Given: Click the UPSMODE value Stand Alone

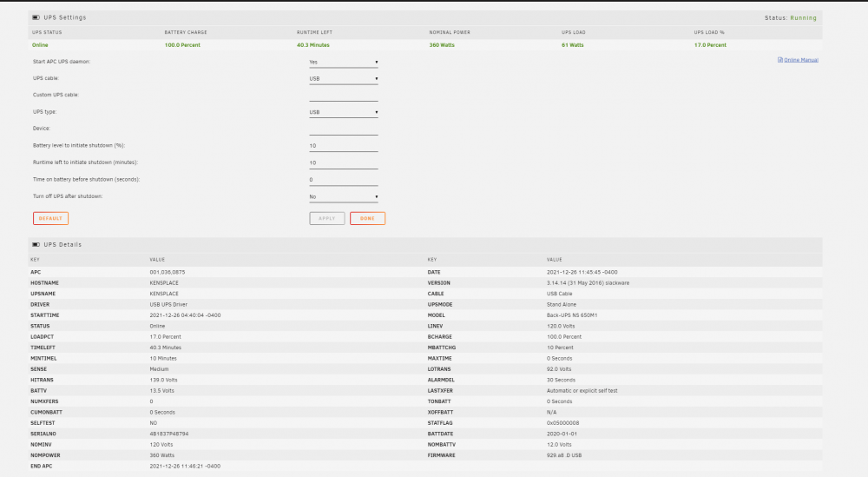Looking at the screenshot, I should (x=562, y=305).
